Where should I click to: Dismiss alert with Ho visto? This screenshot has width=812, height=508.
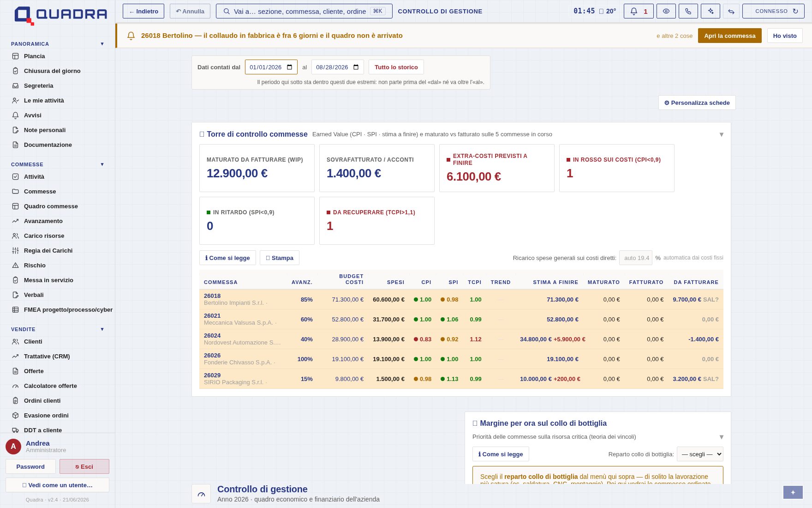click(x=785, y=36)
